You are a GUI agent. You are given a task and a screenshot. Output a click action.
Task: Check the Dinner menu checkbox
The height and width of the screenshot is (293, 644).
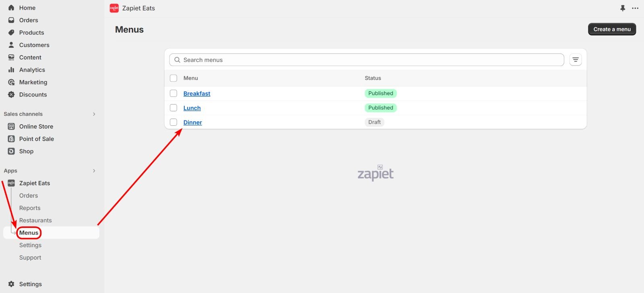coord(173,122)
